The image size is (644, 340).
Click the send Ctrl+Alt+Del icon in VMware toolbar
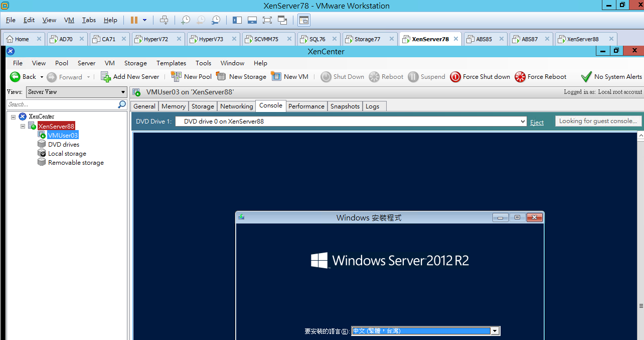[164, 20]
